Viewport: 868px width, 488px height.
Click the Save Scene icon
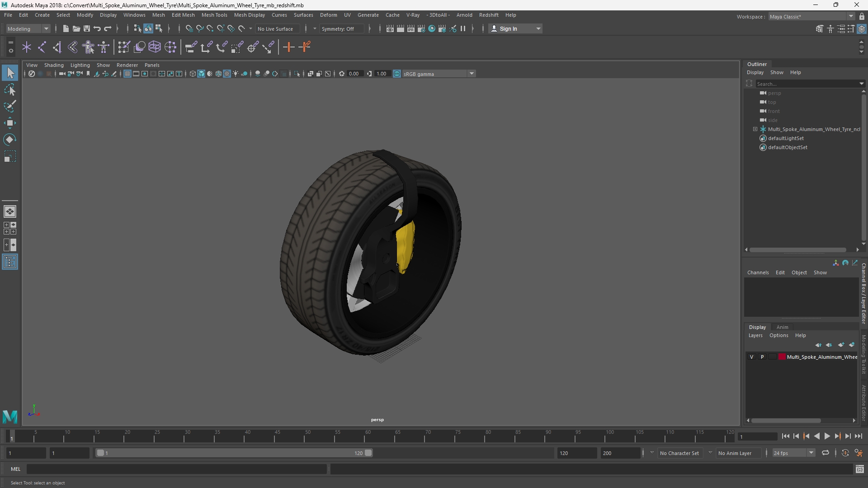point(86,28)
